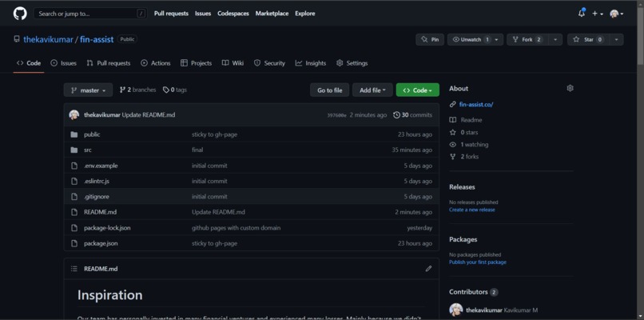Click the history clock icon by commits
Viewport: 644px width, 320px height.
(x=396, y=114)
